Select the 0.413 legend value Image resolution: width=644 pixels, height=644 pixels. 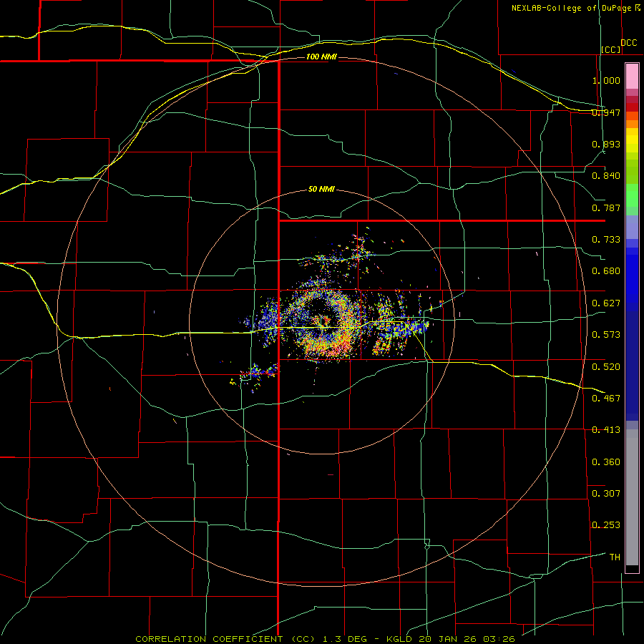606,430
